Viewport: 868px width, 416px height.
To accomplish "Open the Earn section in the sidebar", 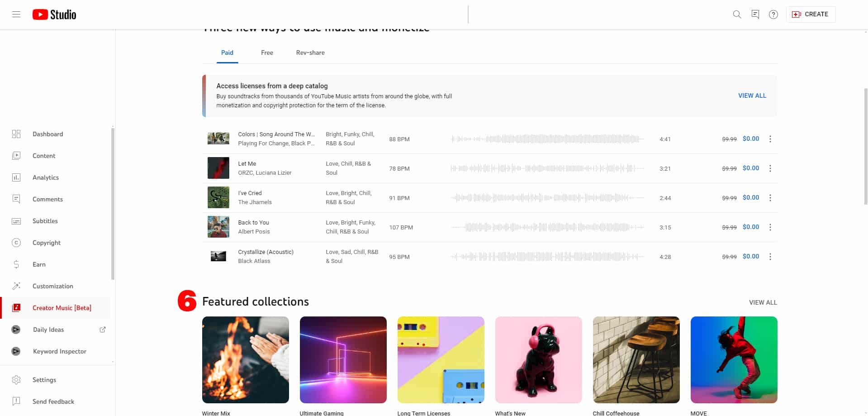I will point(39,264).
